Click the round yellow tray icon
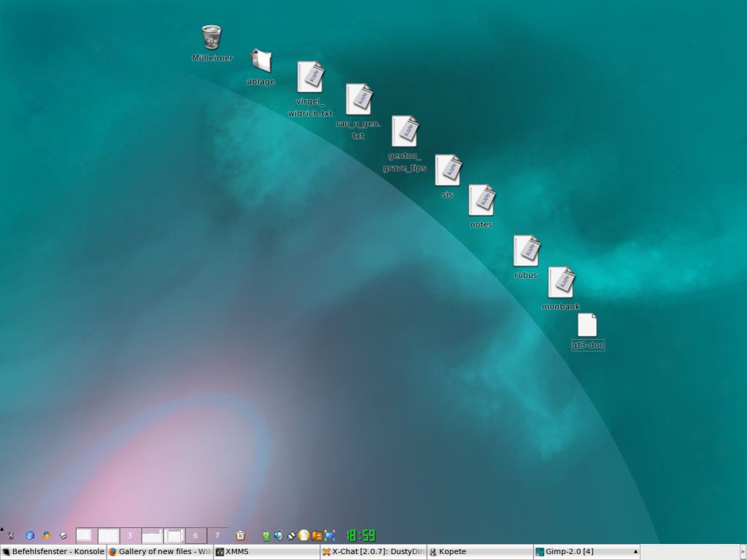Screen dimensions: 747x560 tap(304, 535)
